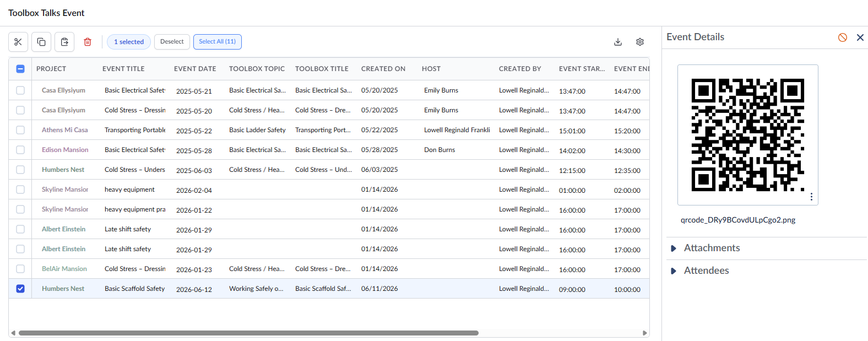The height and width of the screenshot is (341, 868).
Task: Click the horizontal scrollbar thumb
Action: coord(248,333)
